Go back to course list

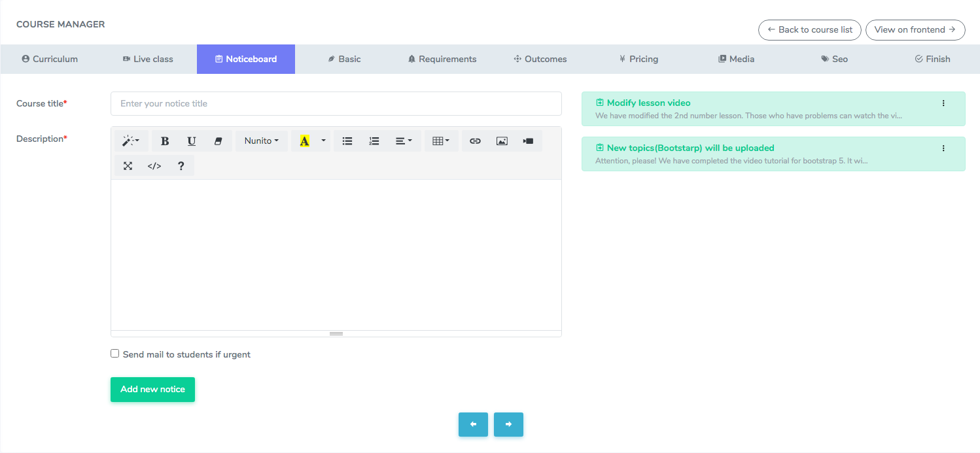pyautogui.click(x=809, y=30)
